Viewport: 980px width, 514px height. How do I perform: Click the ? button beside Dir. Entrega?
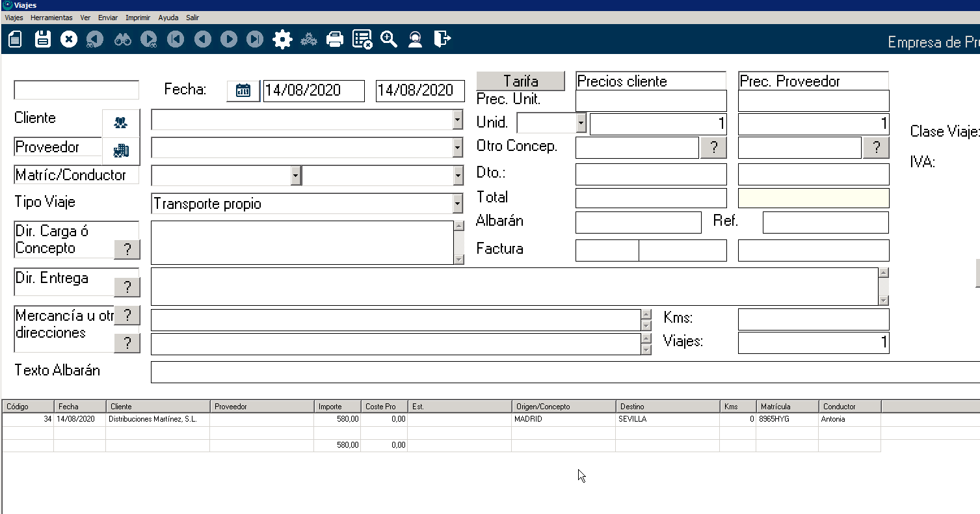(x=127, y=287)
